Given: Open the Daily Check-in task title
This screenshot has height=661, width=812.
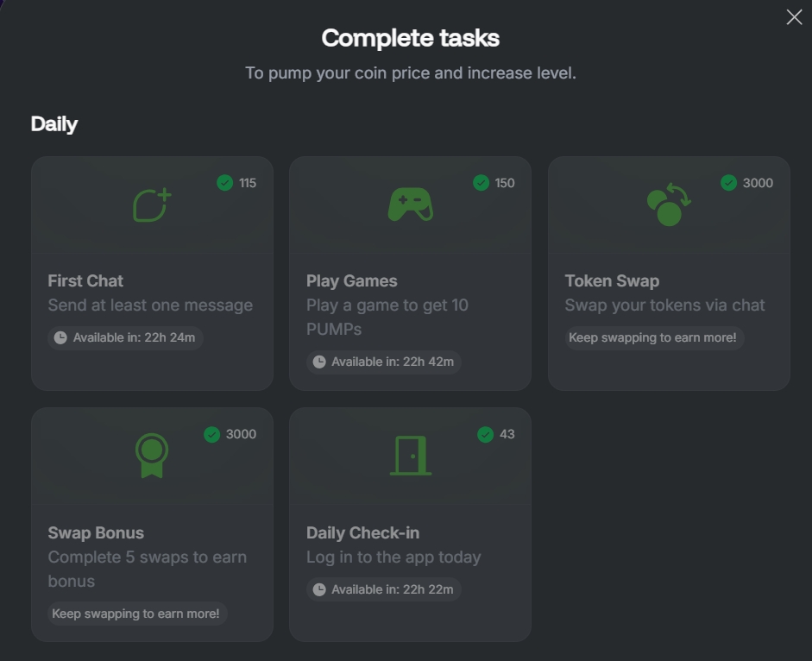Looking at the screenshot, I should pos(362,532).
